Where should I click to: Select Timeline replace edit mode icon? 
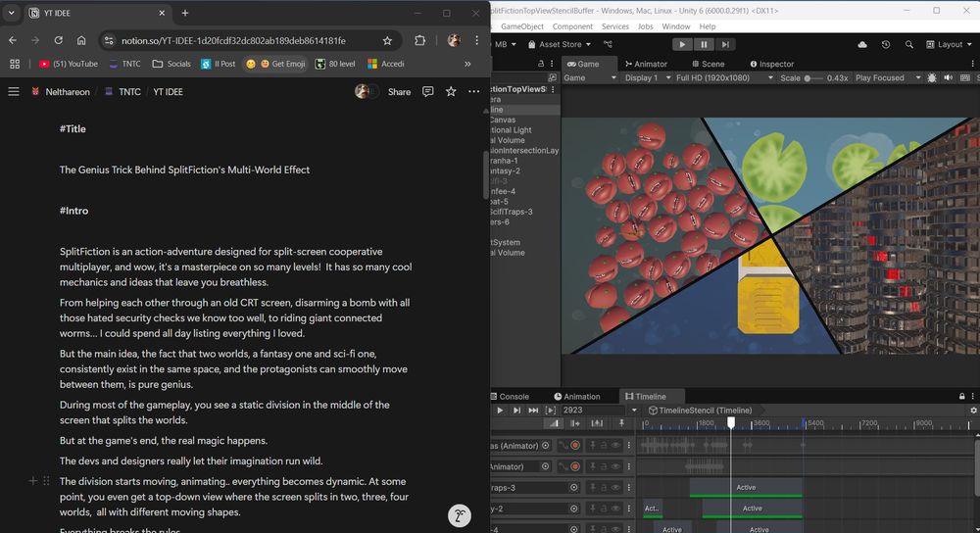pyautogui.click(x=597, y=423)
